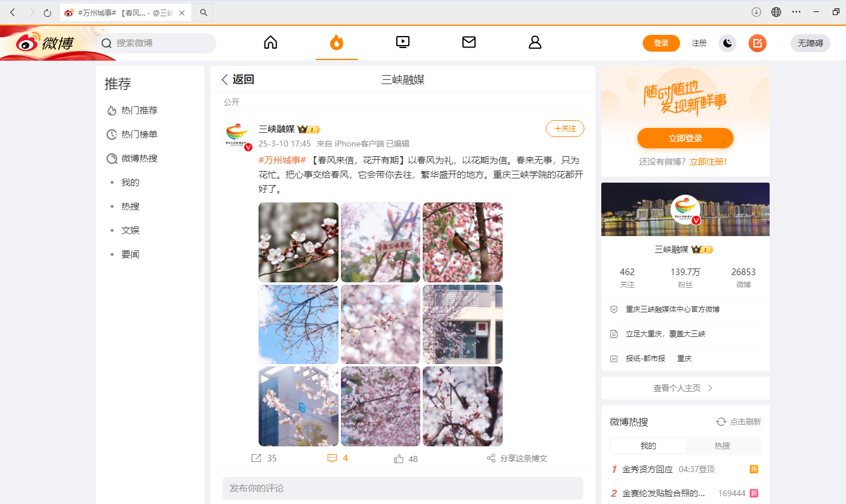
Task: Open the #万州城事# hashtag link
Action: [x=283, y=160]
